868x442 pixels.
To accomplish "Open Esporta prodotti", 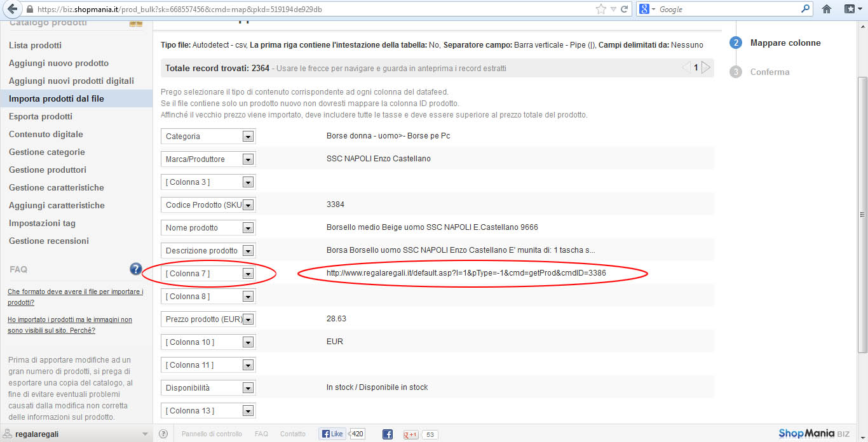I will point(41,116).
